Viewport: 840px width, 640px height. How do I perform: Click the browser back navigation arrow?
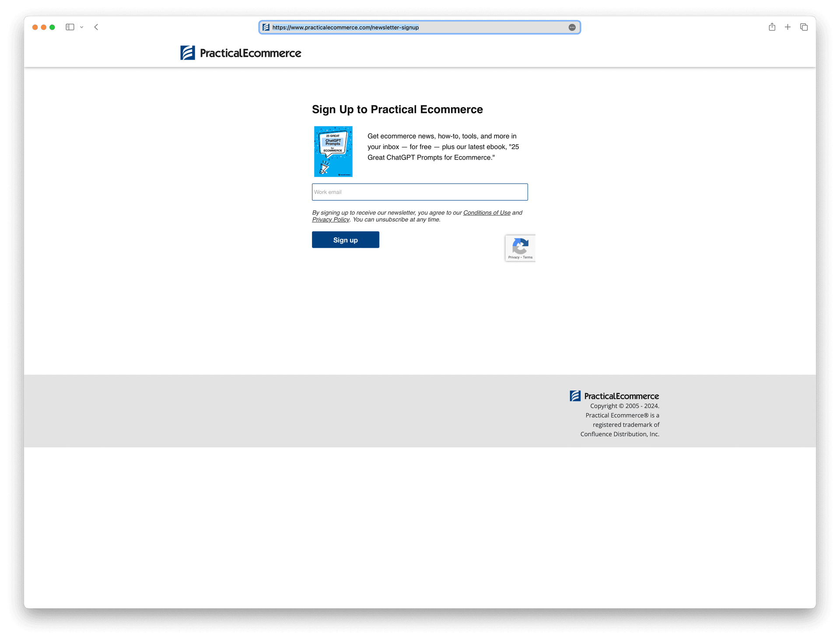pos(96,27)
